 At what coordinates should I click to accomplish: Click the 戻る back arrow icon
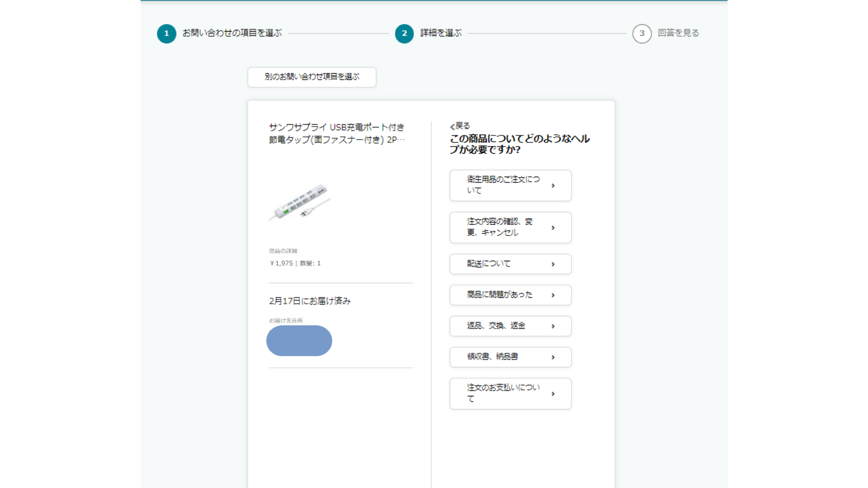point(452,127)
